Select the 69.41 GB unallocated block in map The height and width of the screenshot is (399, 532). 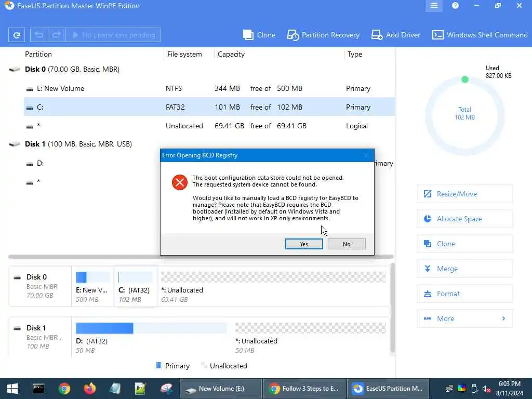click(273, 287)
